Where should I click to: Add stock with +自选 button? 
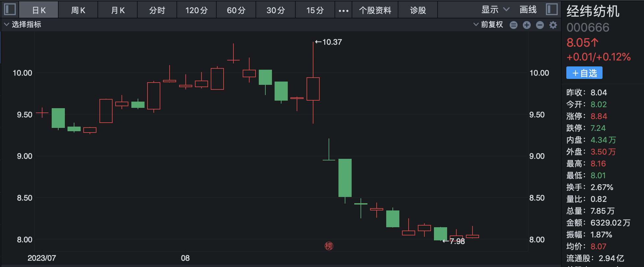(584, 73)
